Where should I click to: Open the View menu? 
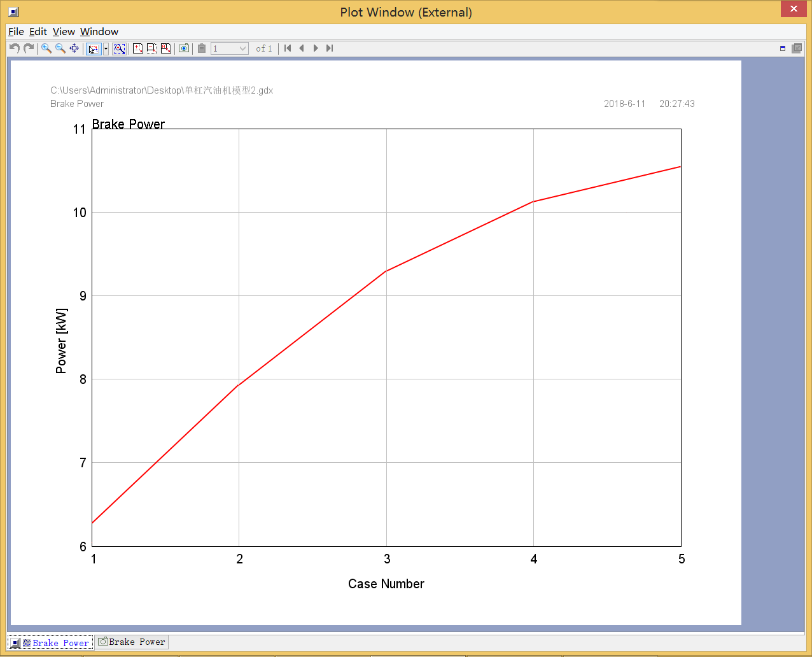coord(64,32)
